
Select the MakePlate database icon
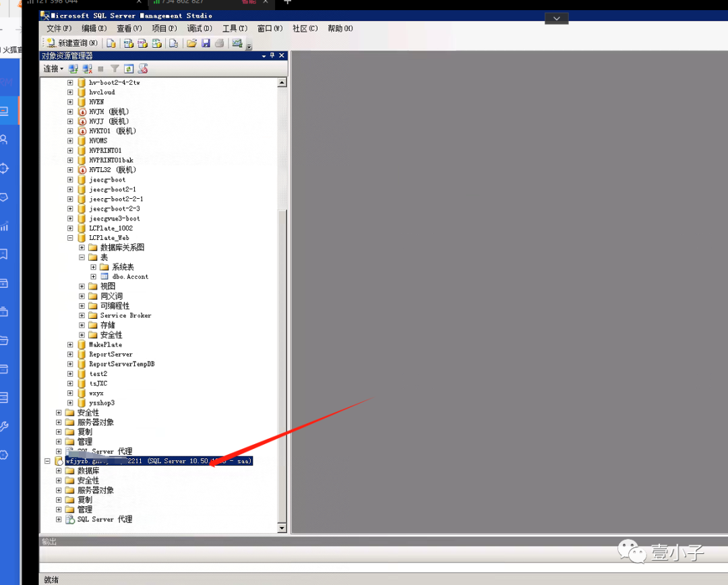pos(82,344)
